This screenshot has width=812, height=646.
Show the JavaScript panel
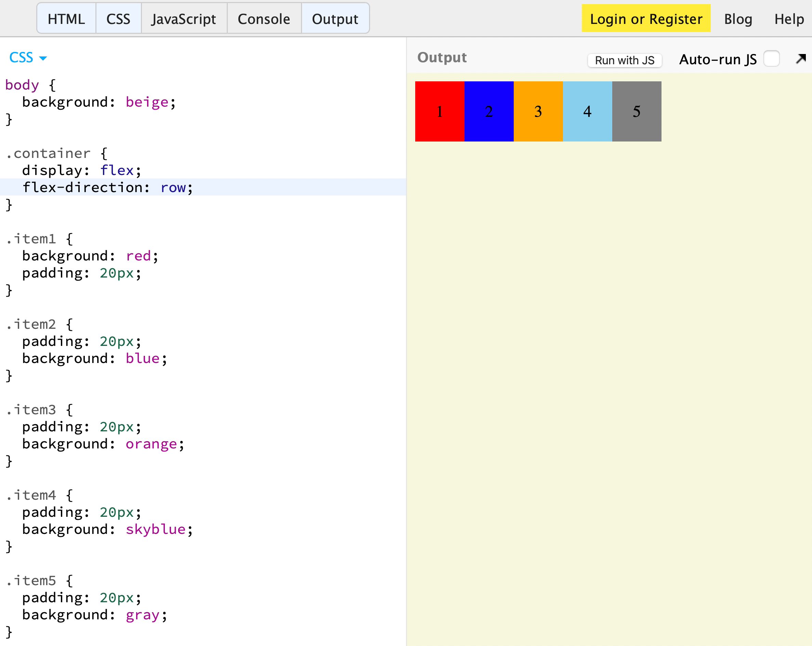pyautogui.click(x=184, y=19)
